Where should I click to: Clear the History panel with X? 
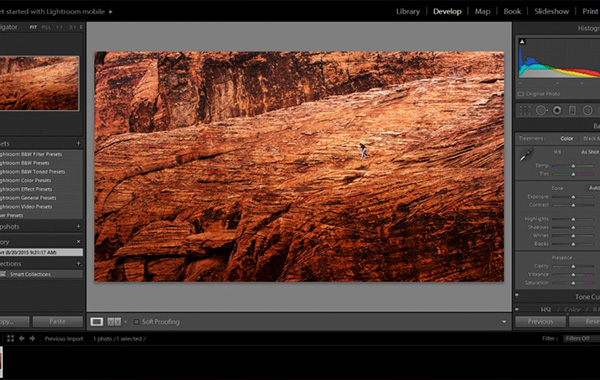[x=78, y=241]
